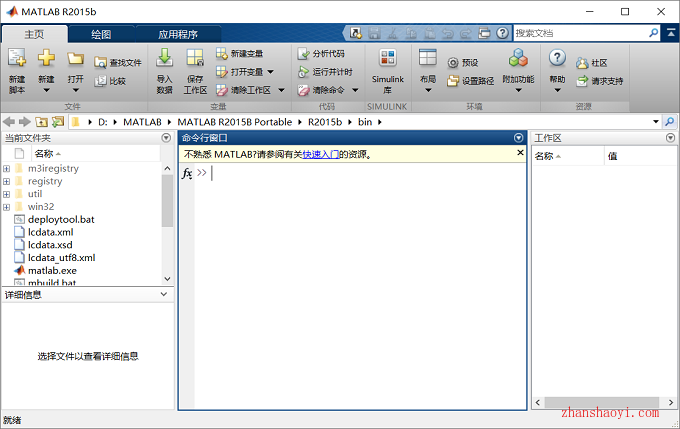
Task: Create a new script (新建脚本)
Action: 17,71
